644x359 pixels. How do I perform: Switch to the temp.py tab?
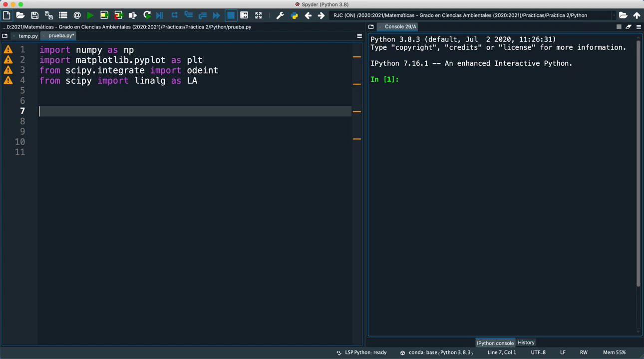tap(28, 36)
